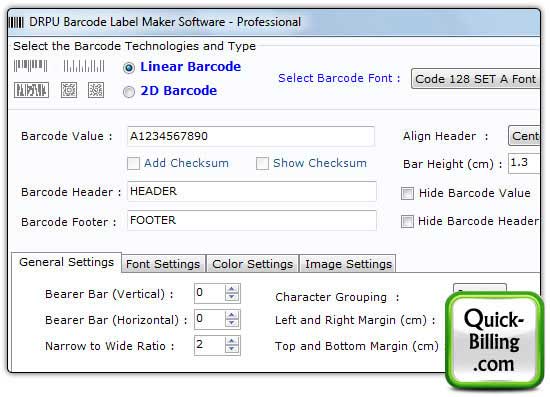Screen dimensions: 550x397
Task: Click the second 2D matrix barcode icon
Action: click(x=96, y=90)
